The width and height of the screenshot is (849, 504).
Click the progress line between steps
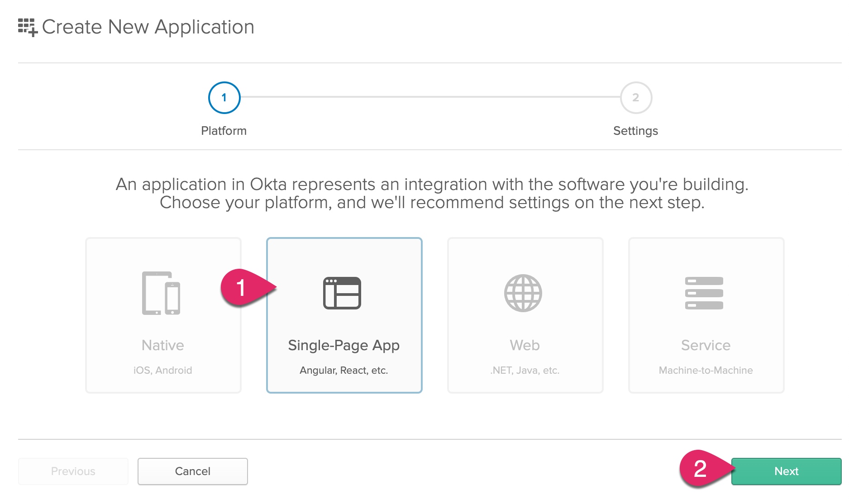tap(430, 97)
